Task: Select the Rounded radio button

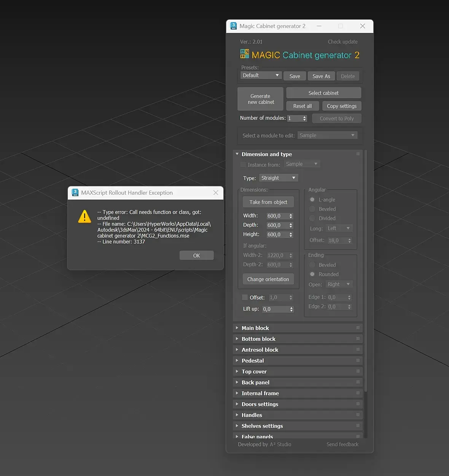Action: pyautogui.click(x=312, y=274)
